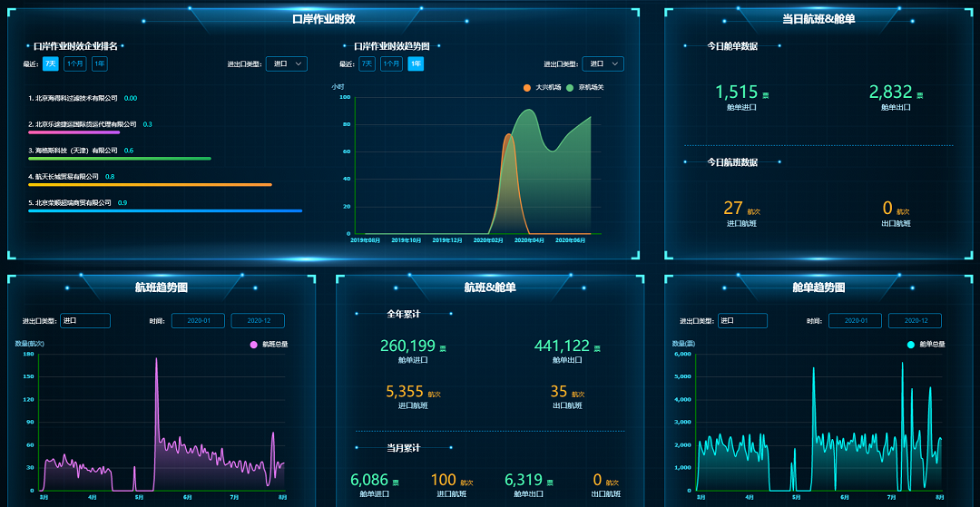Click the orange 大兴机场 legend marker
980x507 pixels.
(x=527, y=88)
